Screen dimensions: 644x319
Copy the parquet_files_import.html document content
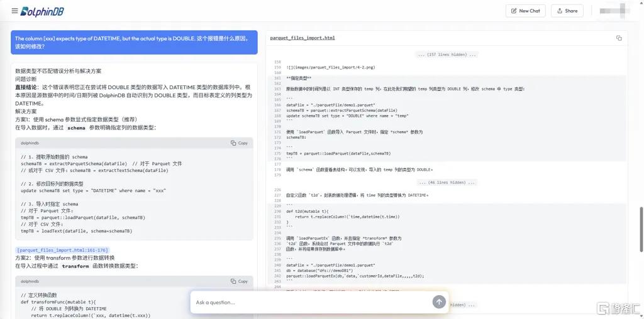pyautogui.click(x=619, y=38)
